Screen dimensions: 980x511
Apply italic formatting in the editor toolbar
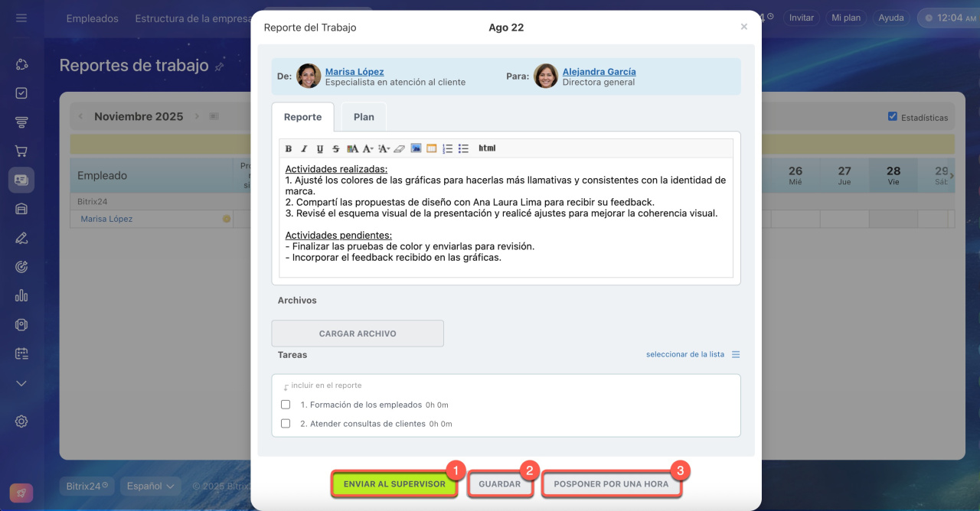point(304,148)
